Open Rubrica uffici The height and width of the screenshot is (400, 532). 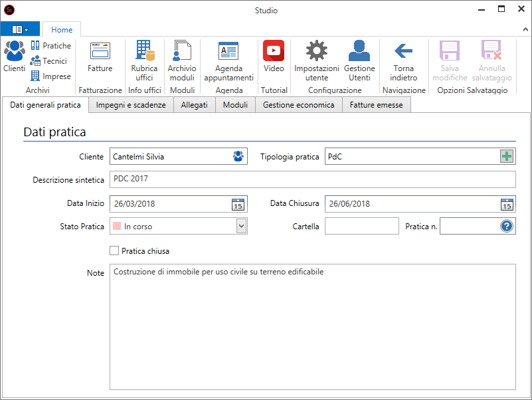tap(144, 60)
